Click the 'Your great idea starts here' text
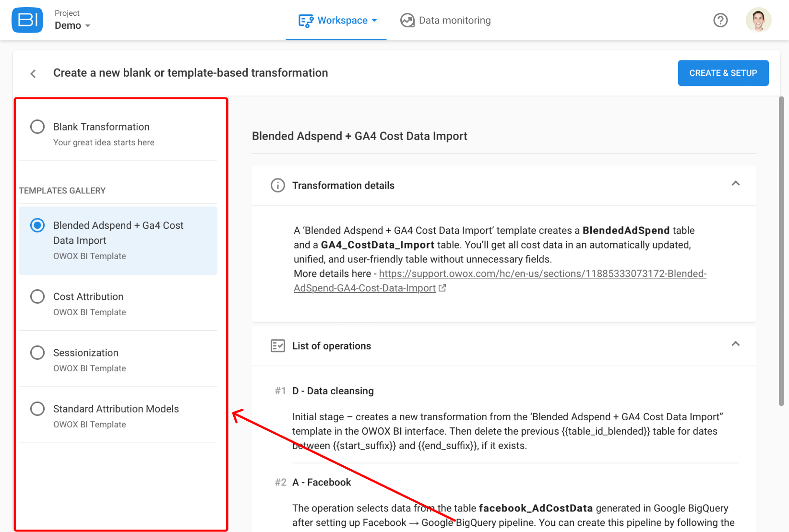Viewport: 789px width, 532px height. (x=104, y=142)
